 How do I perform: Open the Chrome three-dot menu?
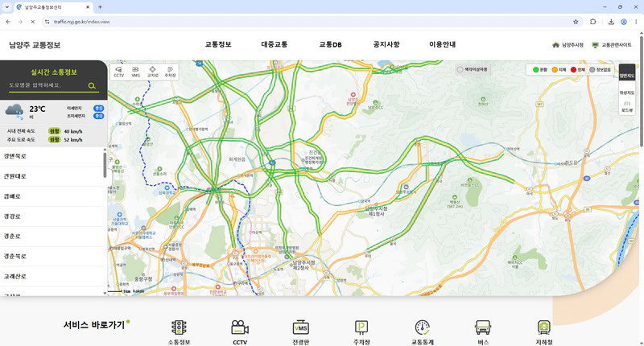pyautogui.click(x=636, y=22)
